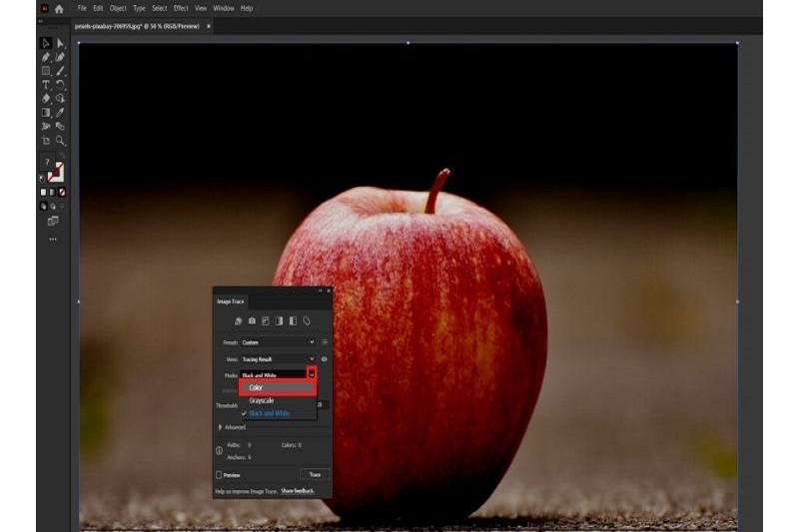Apply High Color camera preset icon
Screen dimensions: 799x532
coord(252,320)
